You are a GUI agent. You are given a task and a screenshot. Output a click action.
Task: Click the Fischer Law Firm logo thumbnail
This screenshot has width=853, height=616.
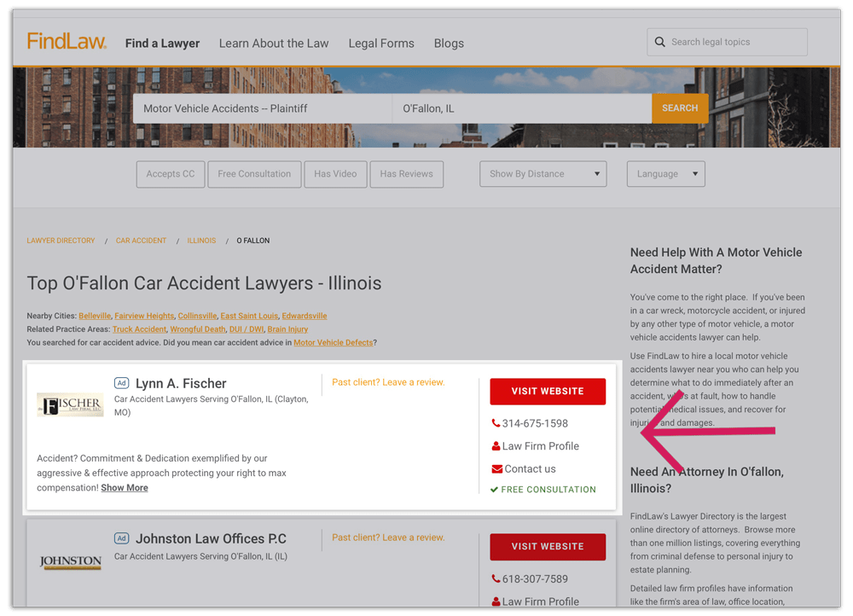[x=70, y=404]
